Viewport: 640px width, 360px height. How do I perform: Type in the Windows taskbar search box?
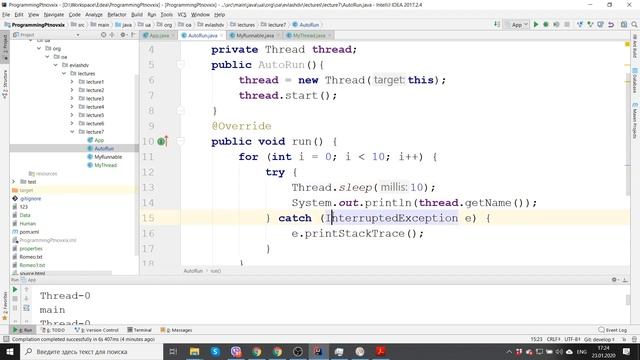pyautogui.click(x=91, y=351)
